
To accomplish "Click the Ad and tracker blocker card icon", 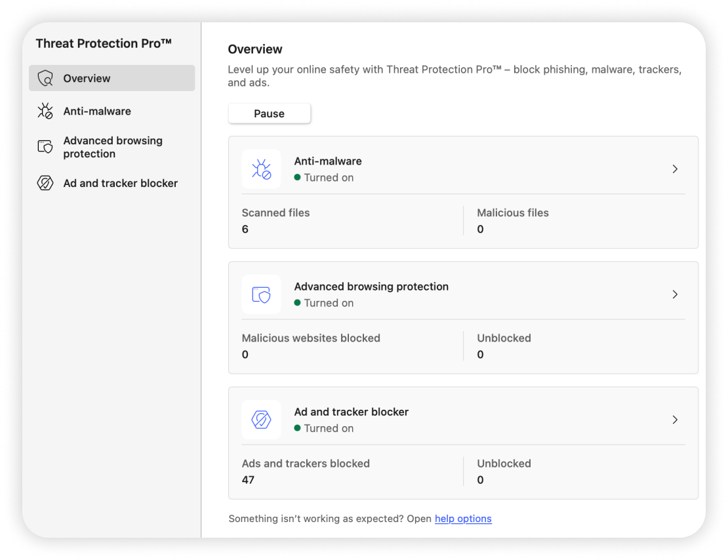I will pyautogui.click(x=261, y=420).
